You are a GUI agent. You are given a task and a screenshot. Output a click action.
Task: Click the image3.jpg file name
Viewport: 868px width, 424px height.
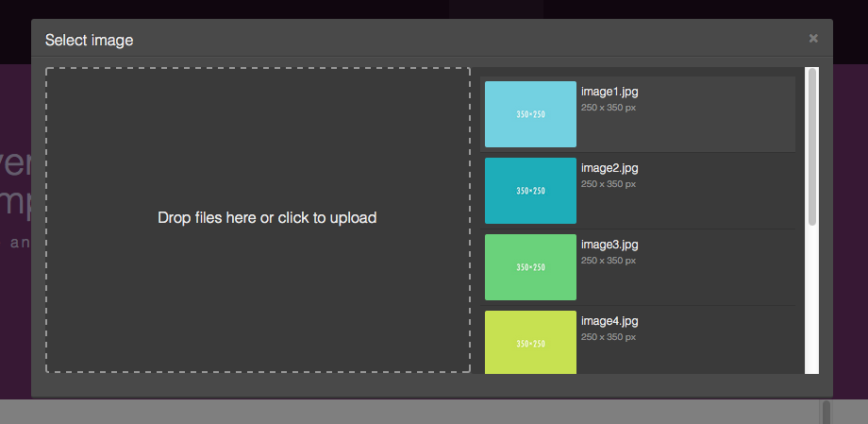609,245
